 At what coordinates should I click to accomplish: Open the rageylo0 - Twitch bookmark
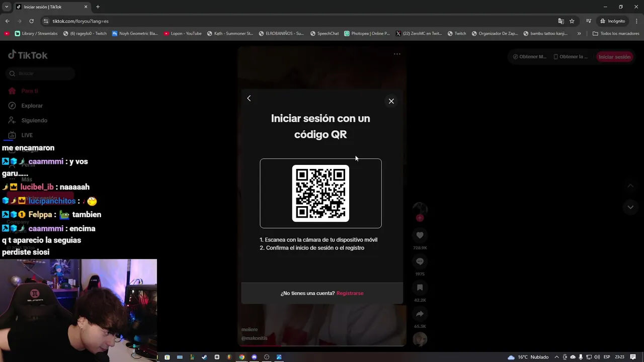(x=85, y=34)
